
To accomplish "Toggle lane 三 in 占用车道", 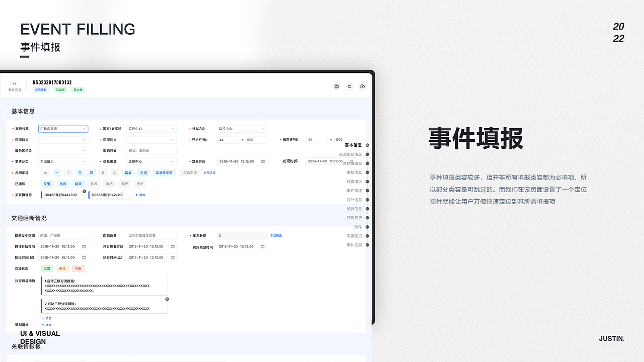I will pyautogui.click(x=80, y=172).
